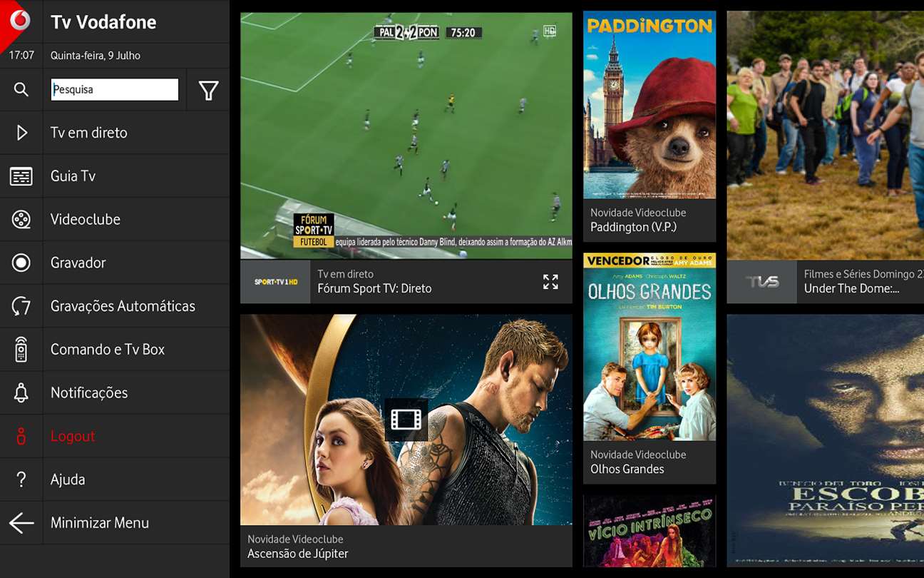Click the Notificações bell icon
Viewport: 924px width, 578px height.
[21, 392]
